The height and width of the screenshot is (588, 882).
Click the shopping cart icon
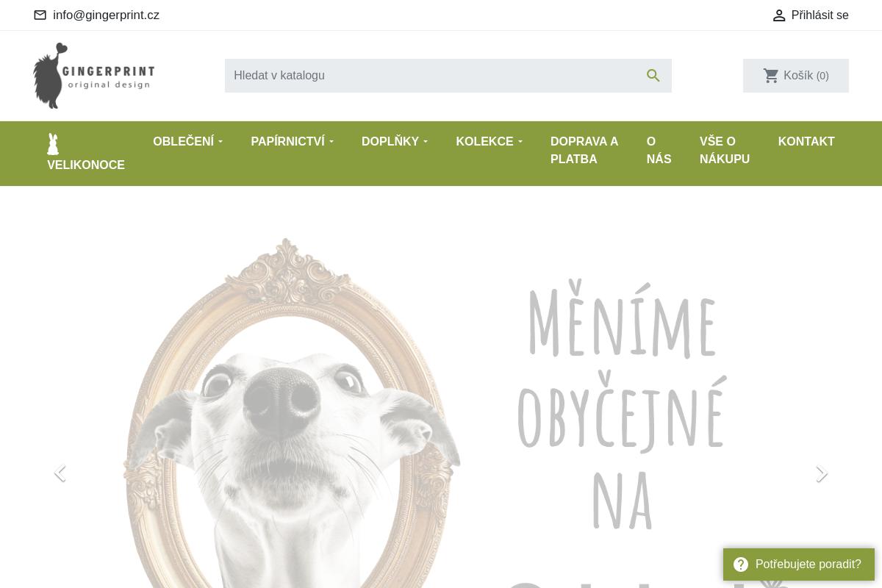[x=771, y=76]
